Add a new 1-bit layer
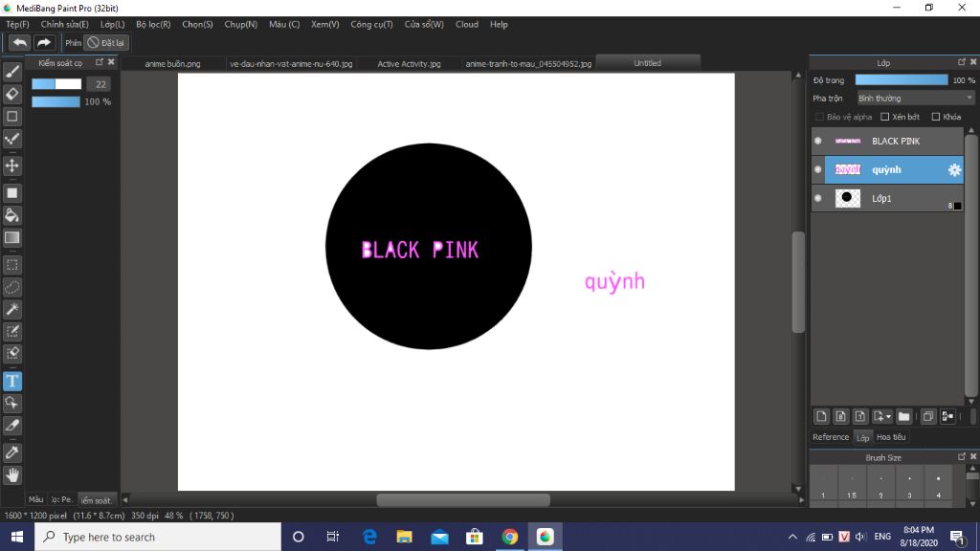Viewport: 980px width, 551px height. pyautogui.click(x=860, y=416)
